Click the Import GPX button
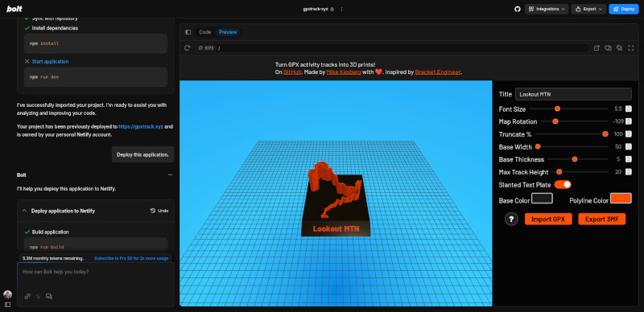 pos(548,220)
